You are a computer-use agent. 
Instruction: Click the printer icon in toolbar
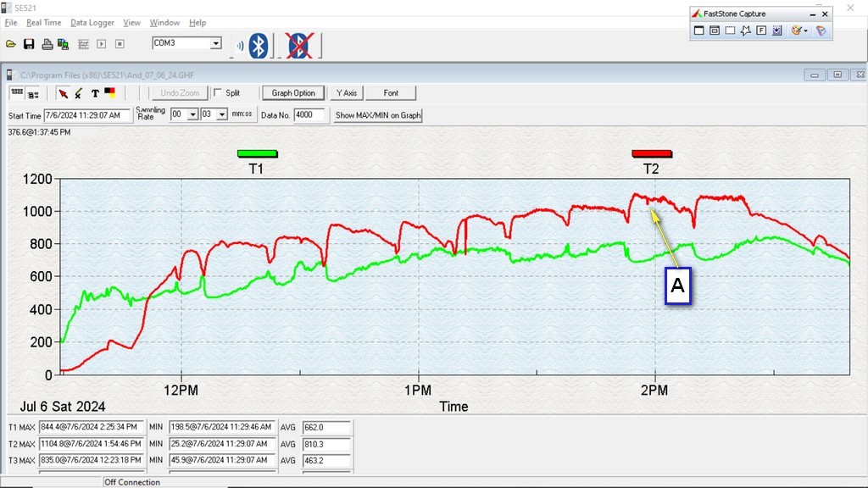[x=47, y=44]
